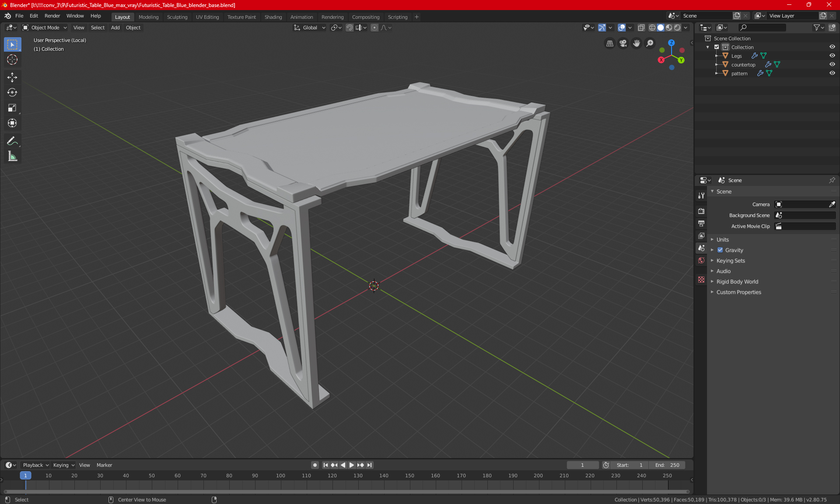The height and width of the screenshot is (504, 840).
Task: Open the Active Tool properties tab
Action: (701, 196)
